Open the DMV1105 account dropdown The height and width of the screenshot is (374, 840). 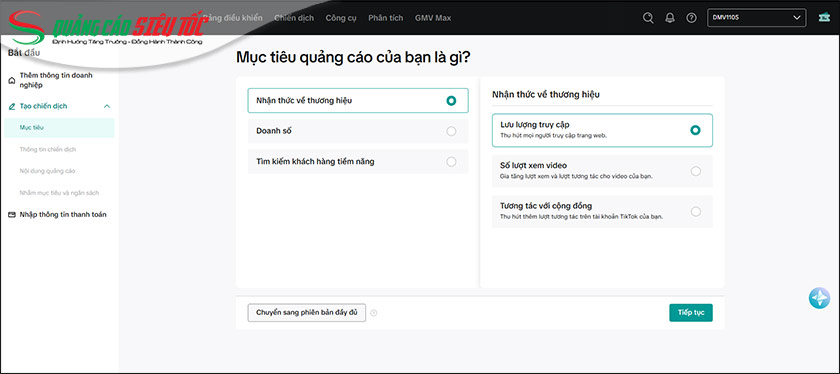pyautogui.click(x=756, y=18)
